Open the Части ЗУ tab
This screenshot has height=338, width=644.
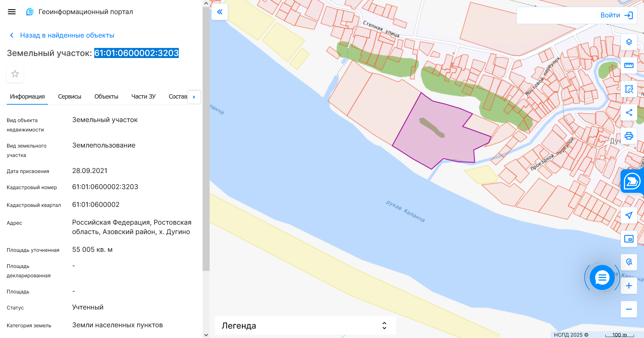pyautogui.click(x=144, y=97)
